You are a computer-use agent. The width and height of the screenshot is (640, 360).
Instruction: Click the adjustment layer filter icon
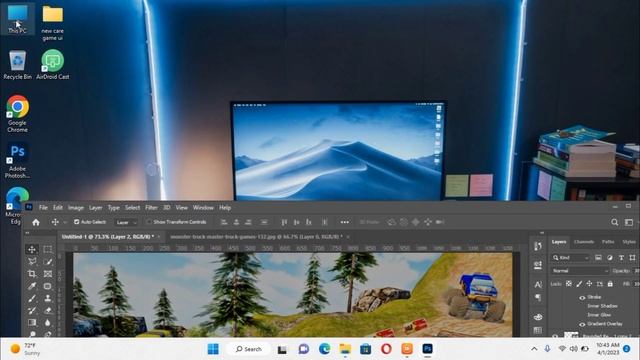point(610,258)
